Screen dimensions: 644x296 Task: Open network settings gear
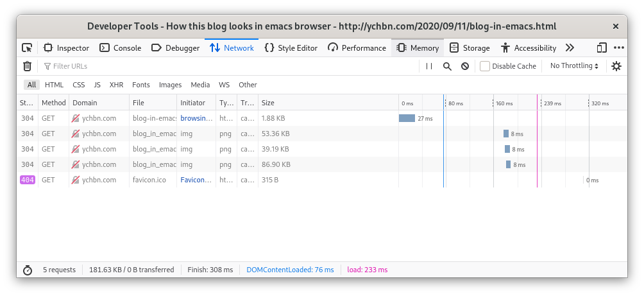[616, 66]
